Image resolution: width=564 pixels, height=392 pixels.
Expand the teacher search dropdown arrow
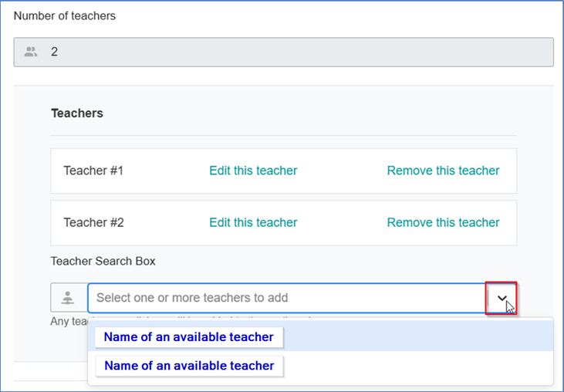(502, 298)
